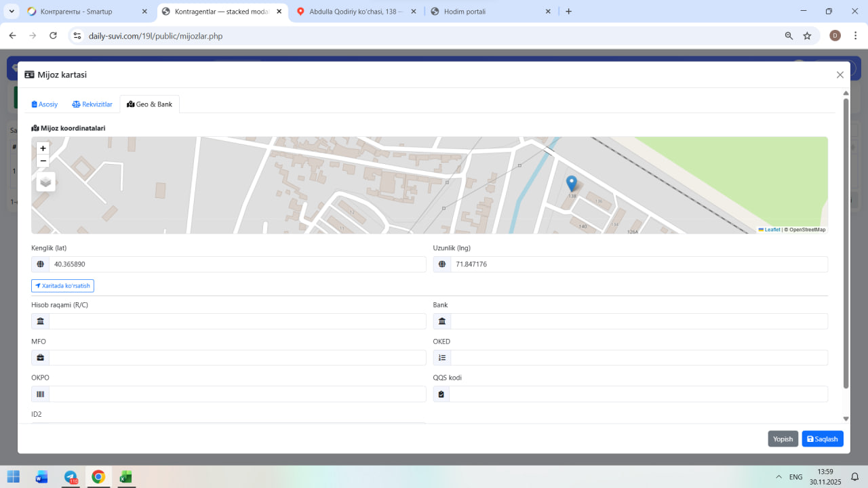The width and height of the screenshot is (868, 488).
Task: Open Excel from the taskbar
Action: 125,477
